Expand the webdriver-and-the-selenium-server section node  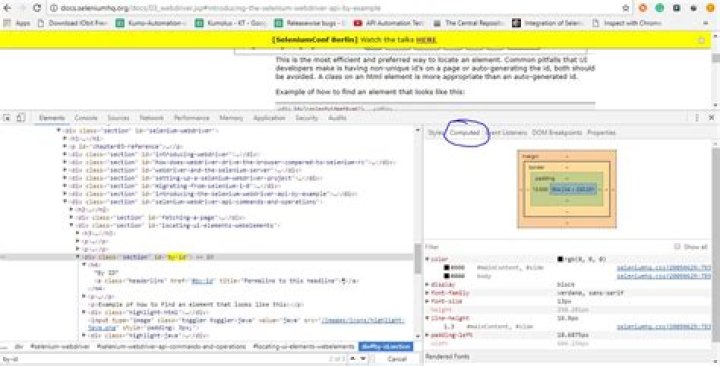(65, 170)
